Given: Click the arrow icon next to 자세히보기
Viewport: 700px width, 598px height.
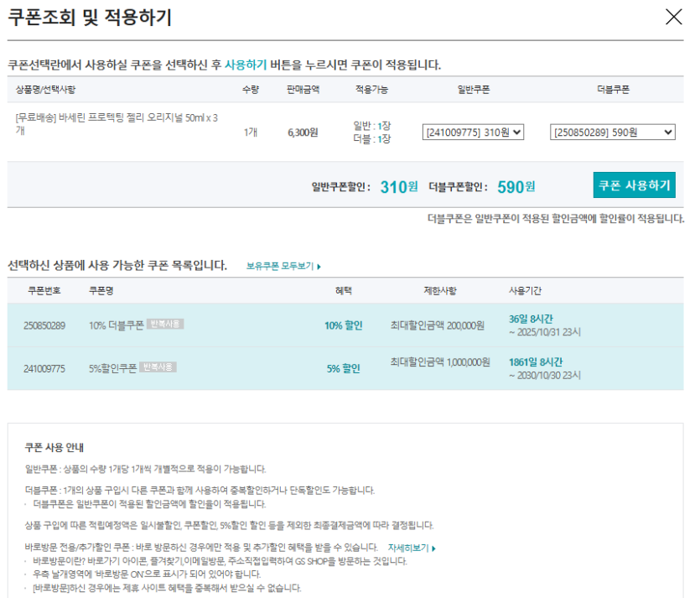Looking at the screenshot, I should click(x=433, y=548).
